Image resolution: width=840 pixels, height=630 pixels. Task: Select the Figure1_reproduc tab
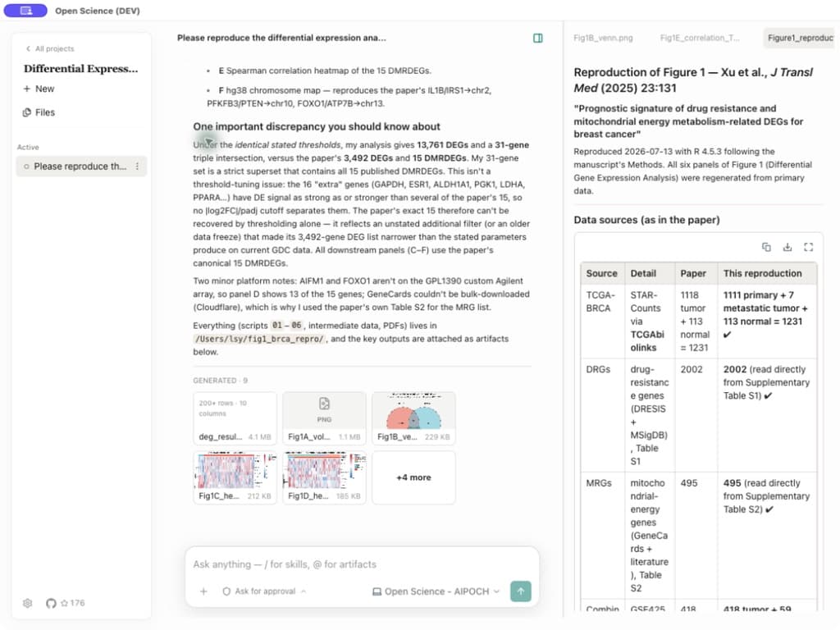(800, 38)
